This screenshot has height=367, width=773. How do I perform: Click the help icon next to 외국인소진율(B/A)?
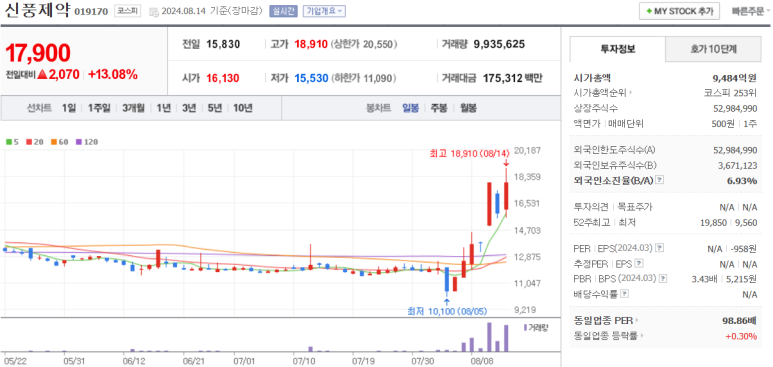pyautogui.click(x=660, y=180)
